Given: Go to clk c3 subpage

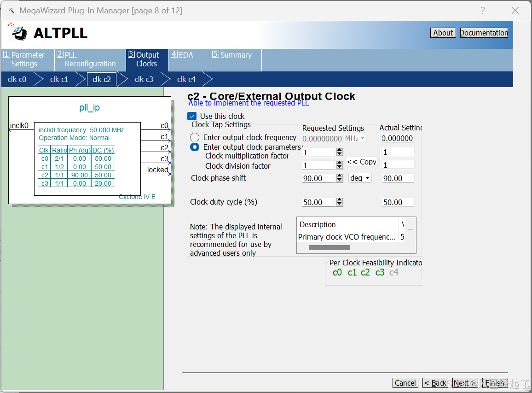Looking at the screenshot, I should [144, 79].
